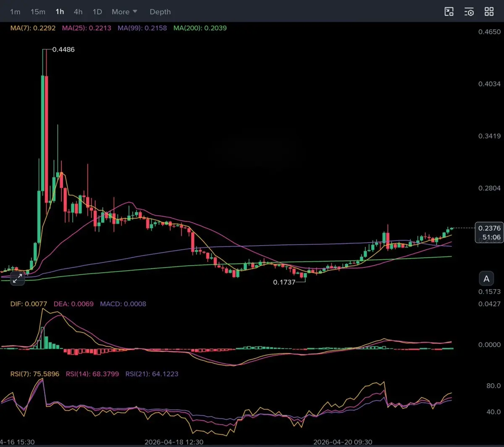Click the chart screenshot/share icon

(x=449, y=12)
